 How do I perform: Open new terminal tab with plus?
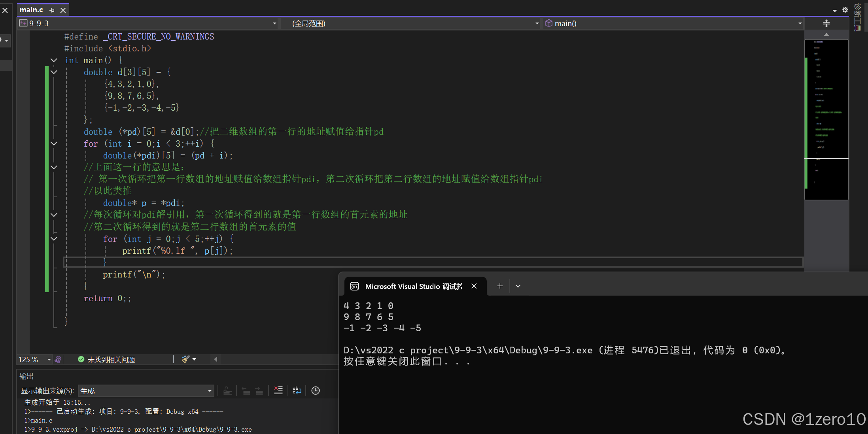click(x=500, y=286)
